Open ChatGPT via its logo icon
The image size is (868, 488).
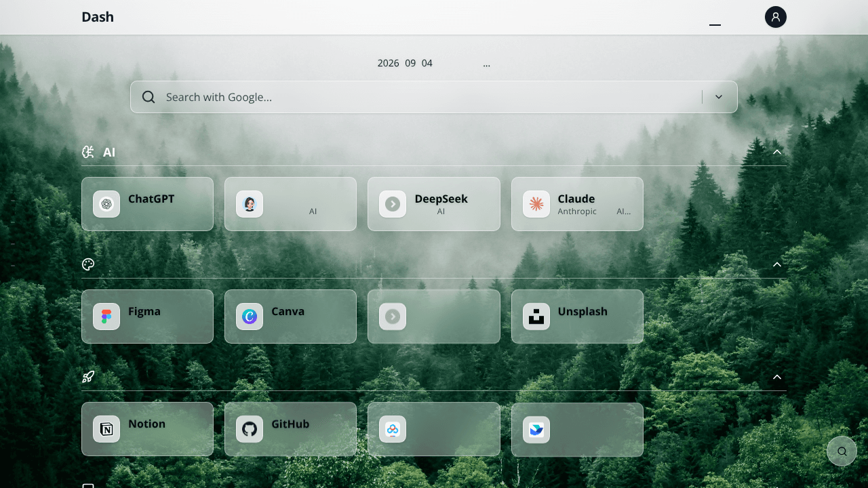point(106,204)
